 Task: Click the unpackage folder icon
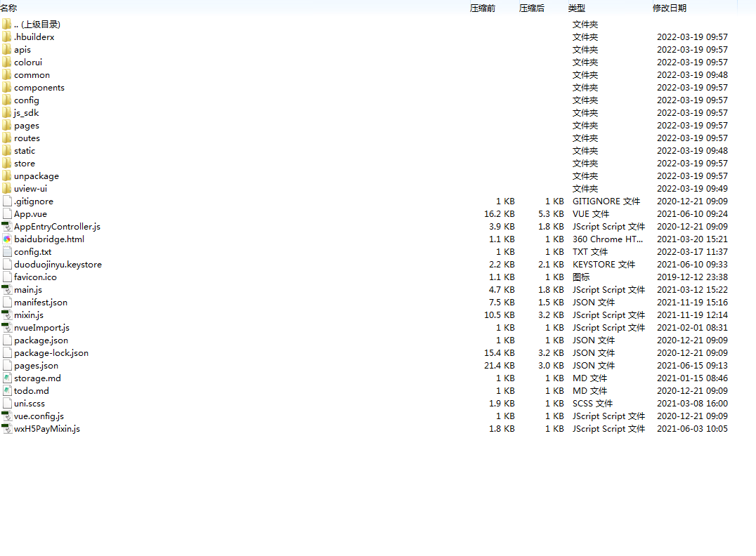point(7,176)
